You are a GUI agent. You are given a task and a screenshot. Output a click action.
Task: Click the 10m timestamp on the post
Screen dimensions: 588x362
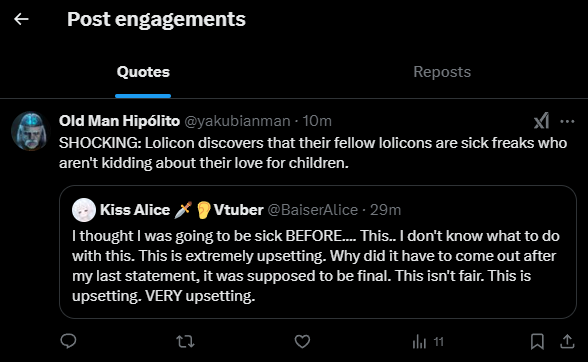pyautogui.click(x=317, y=121)
